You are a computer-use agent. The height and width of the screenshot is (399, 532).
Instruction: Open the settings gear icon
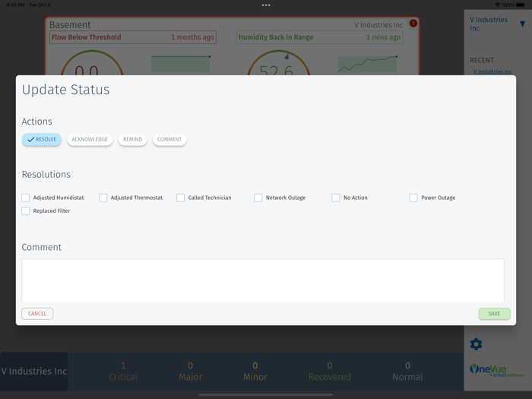click(476, 344)
